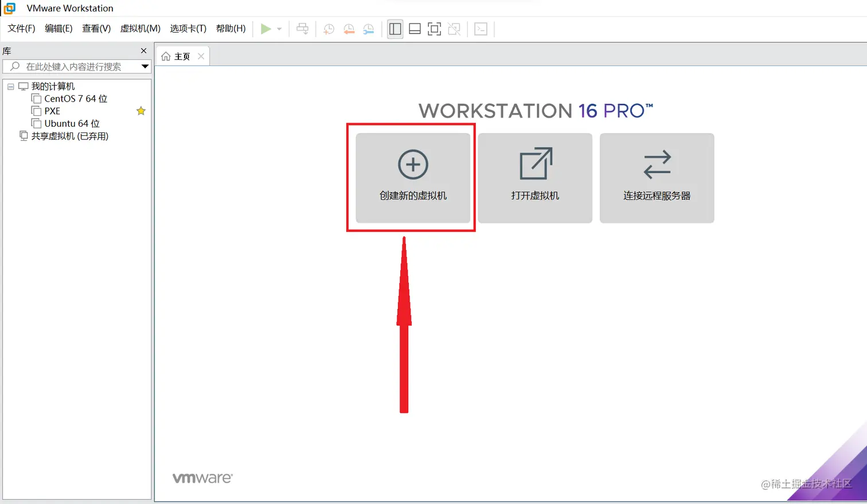The width and height of the screenshot is (867, 504).
Task: Click the revert to snapshot icon
Action: 349,29
